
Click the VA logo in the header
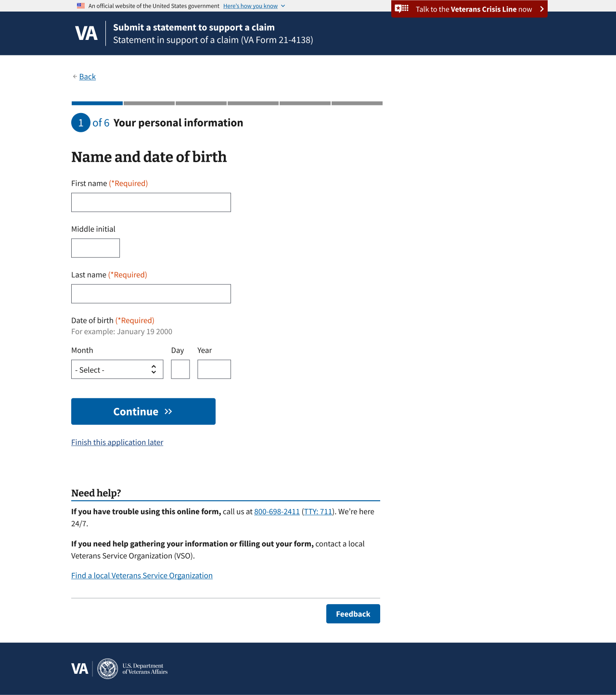[x=86, y=33]
